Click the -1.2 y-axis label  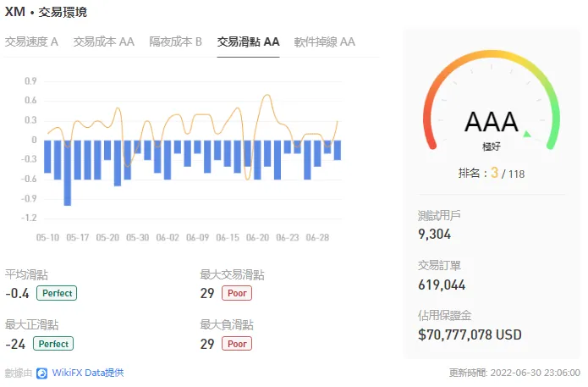(29, 218)
